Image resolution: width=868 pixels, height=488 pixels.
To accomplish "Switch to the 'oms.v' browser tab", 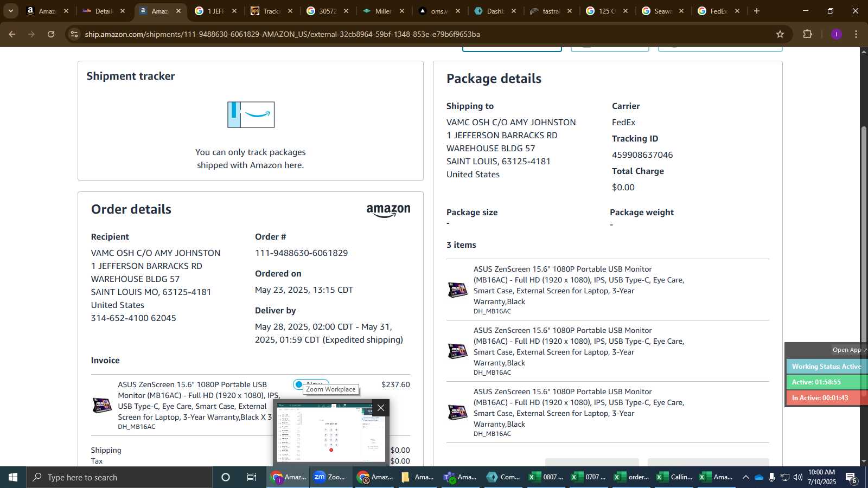I will pos(439,11).
